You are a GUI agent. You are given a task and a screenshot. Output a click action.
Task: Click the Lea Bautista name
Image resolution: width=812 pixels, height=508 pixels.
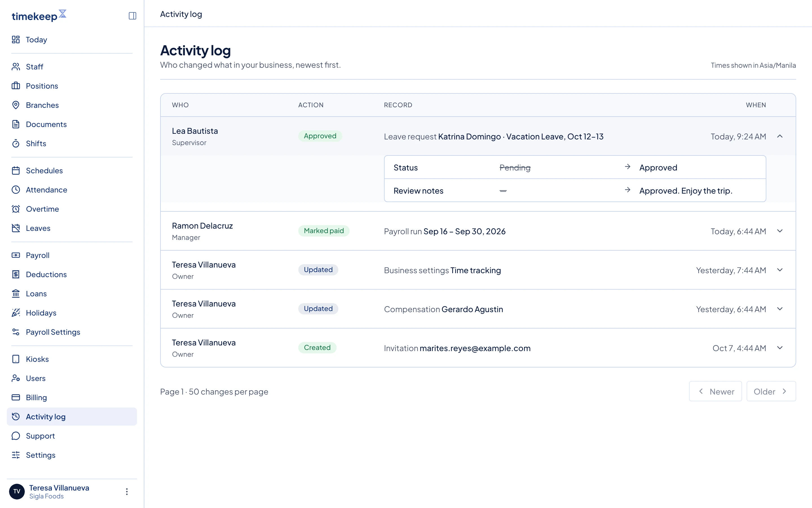pyautogui.click(x=195, y=131)
